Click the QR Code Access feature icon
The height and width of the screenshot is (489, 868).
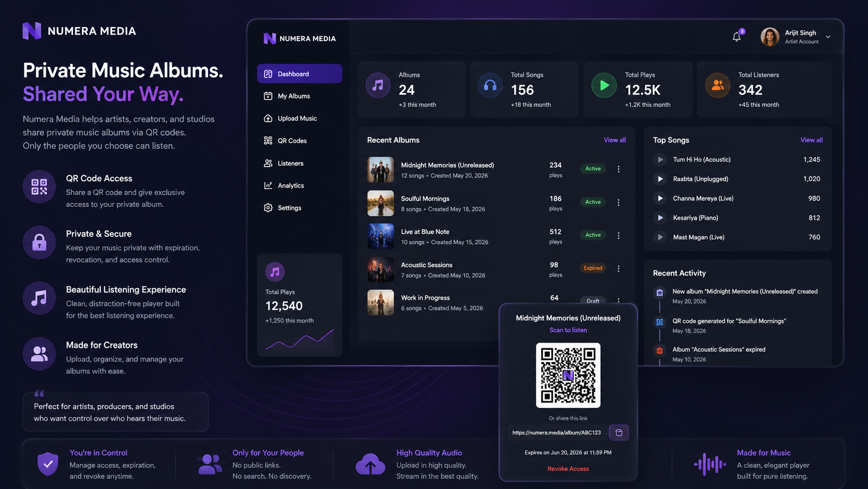(x=39, y=187)
